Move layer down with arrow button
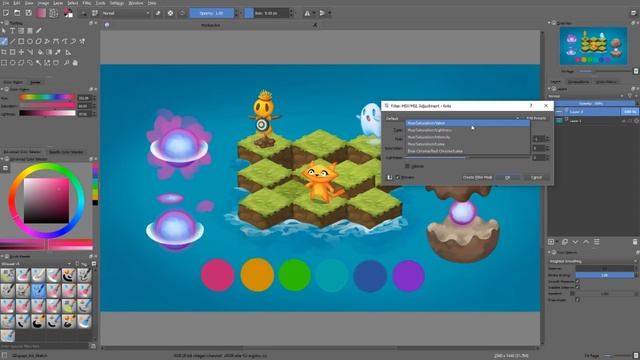The image size is (640, 360). pyautogui.click(x=576, y=242)
